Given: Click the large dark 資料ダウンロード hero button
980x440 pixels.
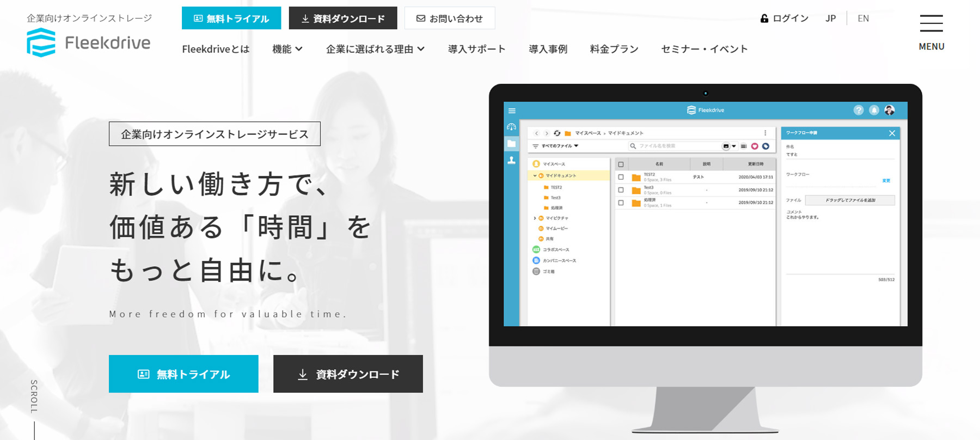Looking at the screenshot, I should coord(348,374).
